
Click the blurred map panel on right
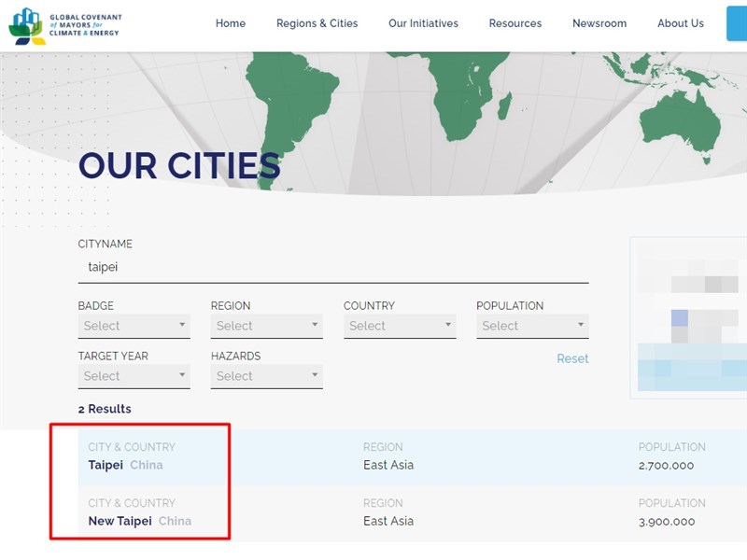point(689,317)
